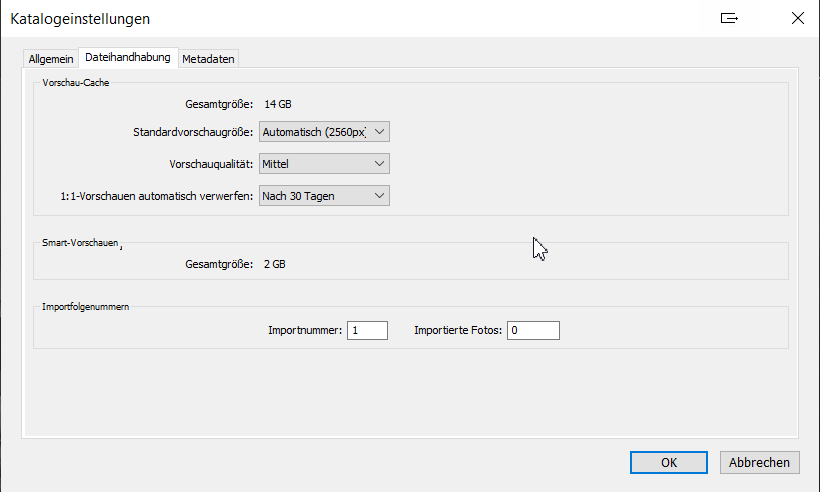This screenshot has width=820, height=492.
Task: Confirm settings with the OK button
Action: 669,463
